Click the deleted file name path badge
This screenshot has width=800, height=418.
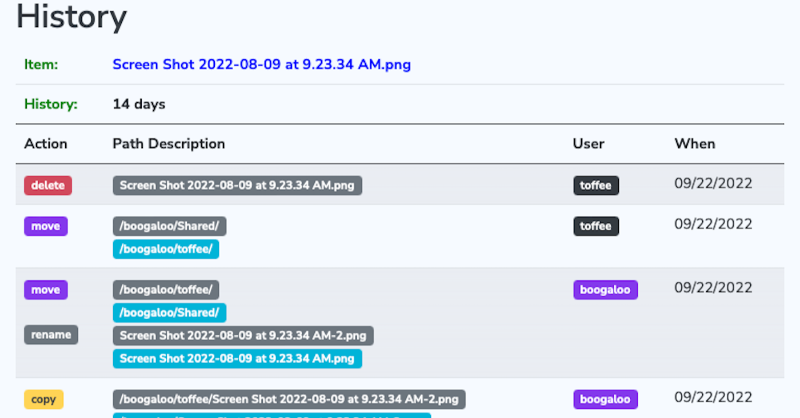click(237, 185)
